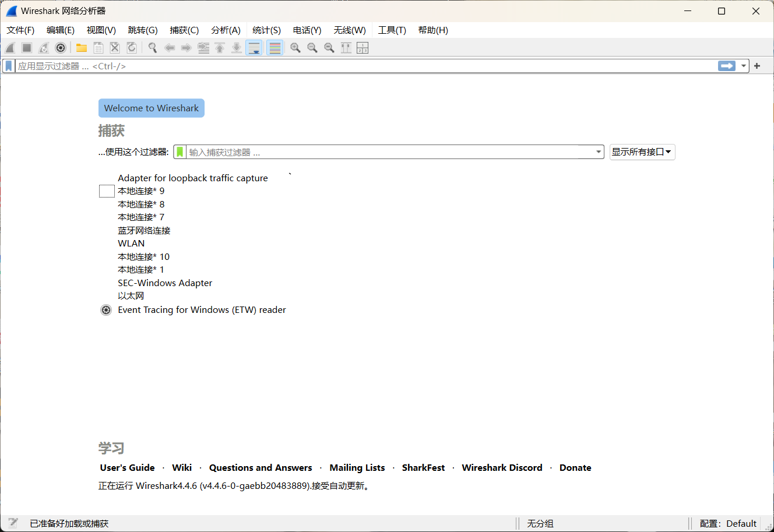Select Event Tracing for Windows reader
Image resolution: width=774 pixels, height=532 pixels.
[202, 310]
